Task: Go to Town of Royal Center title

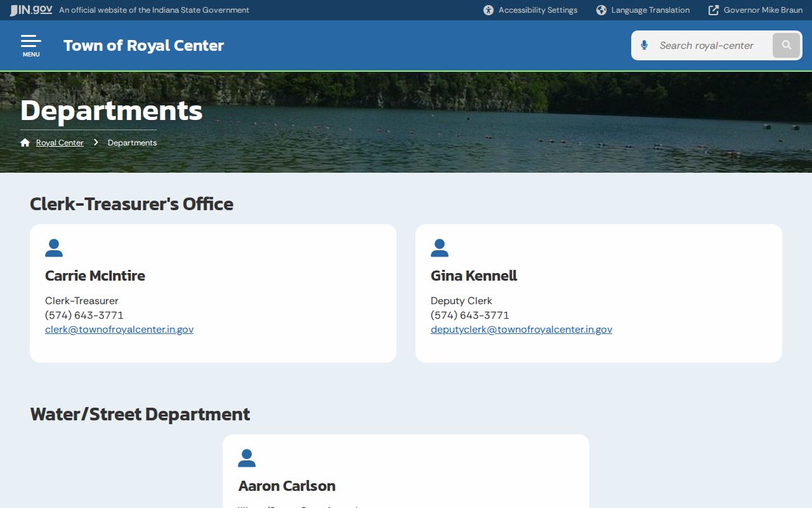Action: click(x=143, y=46)
